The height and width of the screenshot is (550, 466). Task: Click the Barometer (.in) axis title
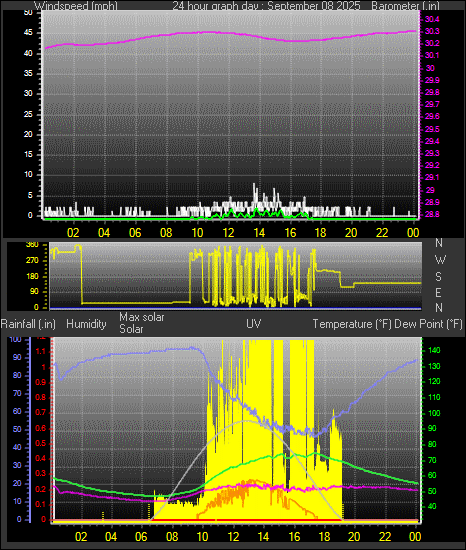[x=405, y=6]
